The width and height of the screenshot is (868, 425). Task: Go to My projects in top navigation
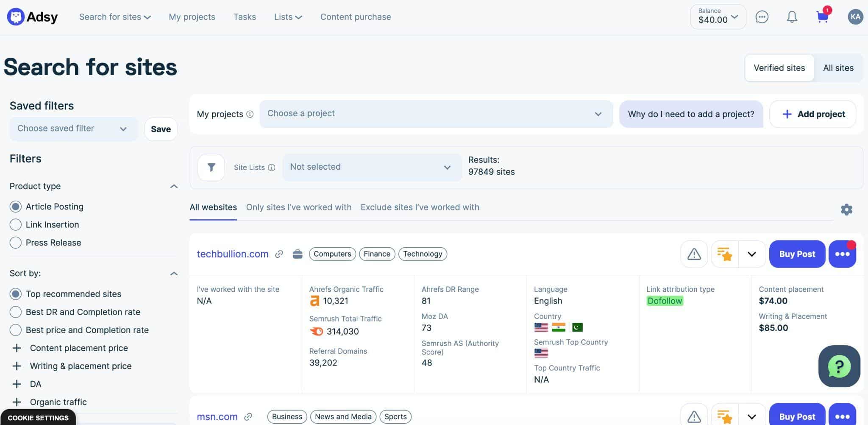[x=192, y=17]
